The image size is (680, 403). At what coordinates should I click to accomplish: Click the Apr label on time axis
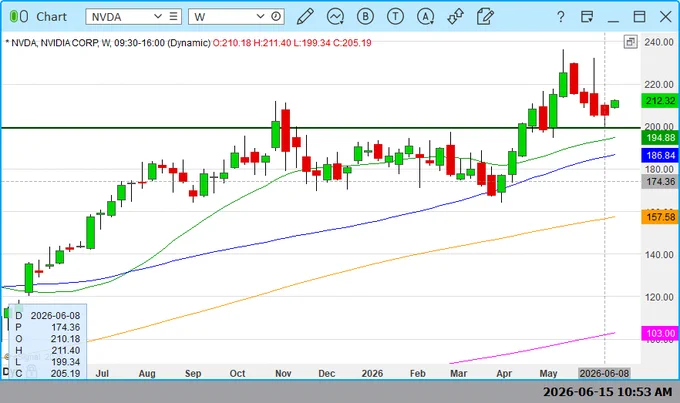pos(504,374)
